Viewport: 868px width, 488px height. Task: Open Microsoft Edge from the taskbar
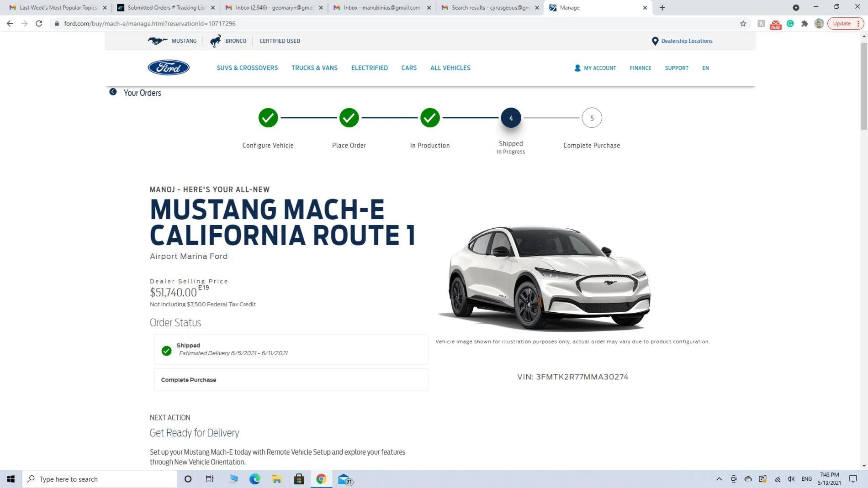pyautogui.click(x=254, y=479)
